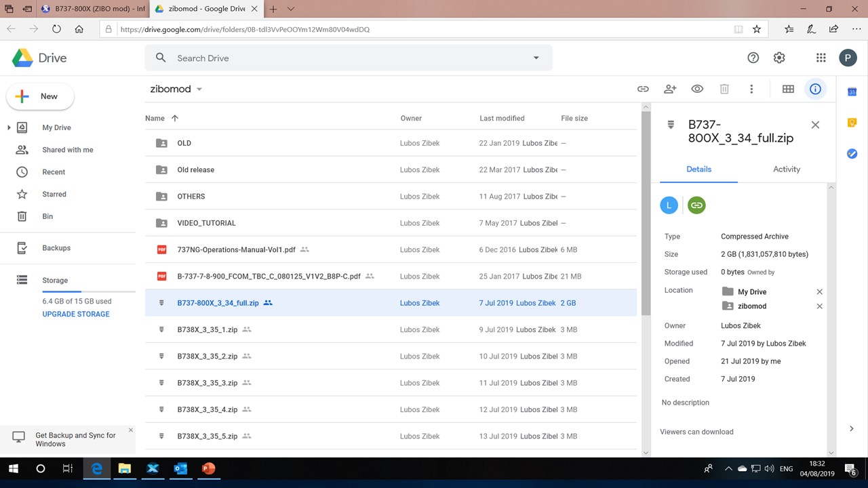The image size is (868, 488).
Task: Close the details panel with X
Action: tap(815, 125)
